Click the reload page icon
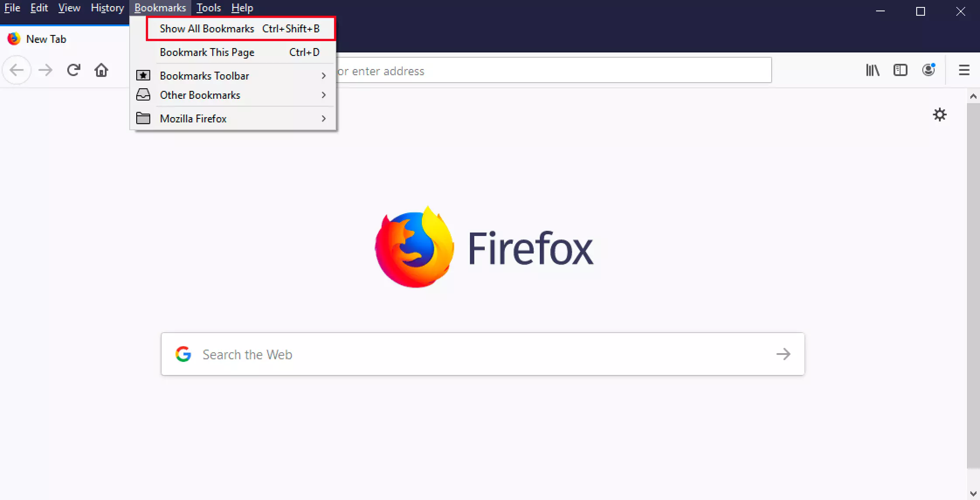The height and width of the screenshot is (500, 980). click(73, 70)
